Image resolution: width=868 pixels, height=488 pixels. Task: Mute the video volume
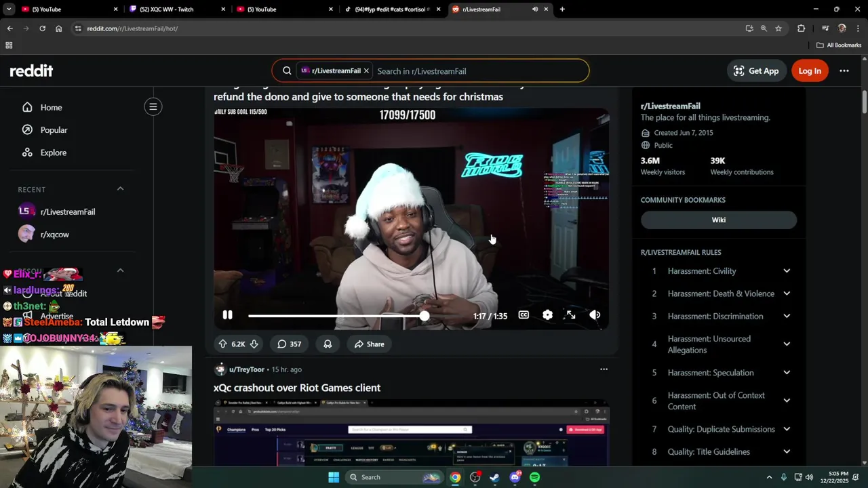click(595, 315)
